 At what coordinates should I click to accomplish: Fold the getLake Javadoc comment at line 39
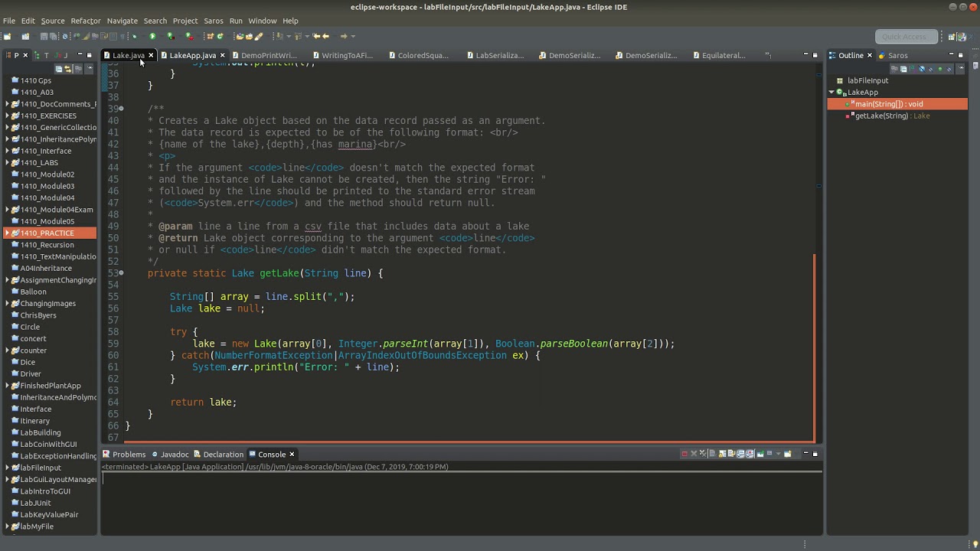coord(121,109)
